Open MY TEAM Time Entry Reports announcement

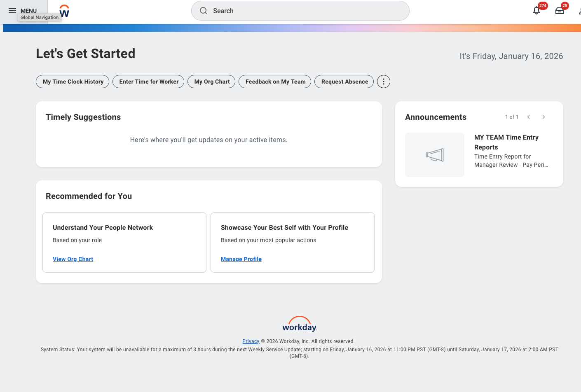click(x=506, y=142)
